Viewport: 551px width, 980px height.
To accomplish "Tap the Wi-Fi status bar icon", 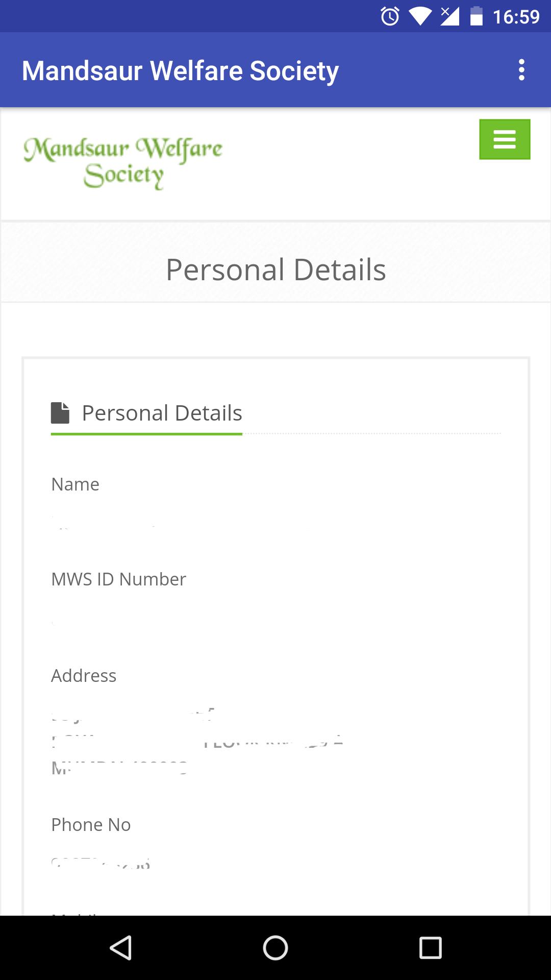I will tap(420, 16).
